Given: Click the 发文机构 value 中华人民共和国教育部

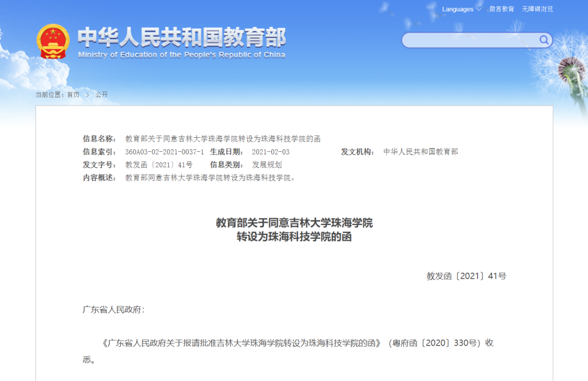Looking at the screenshot, I should tap(420, 151).
